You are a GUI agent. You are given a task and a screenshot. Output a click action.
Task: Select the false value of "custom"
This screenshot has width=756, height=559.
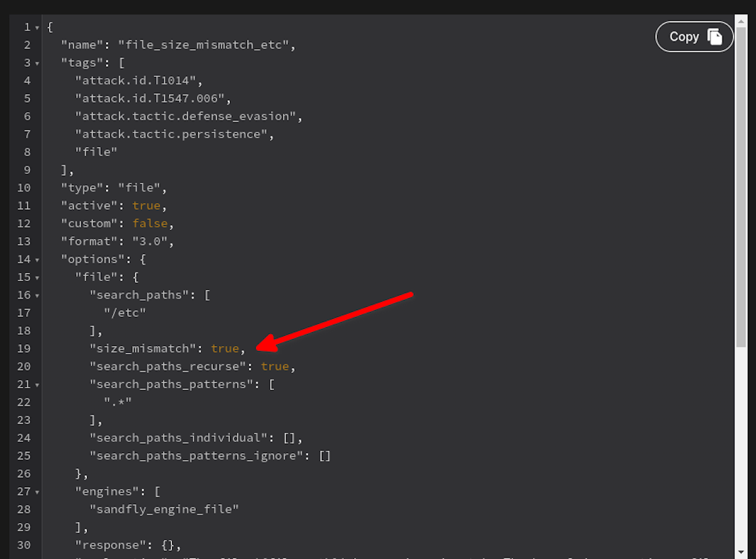150,223
